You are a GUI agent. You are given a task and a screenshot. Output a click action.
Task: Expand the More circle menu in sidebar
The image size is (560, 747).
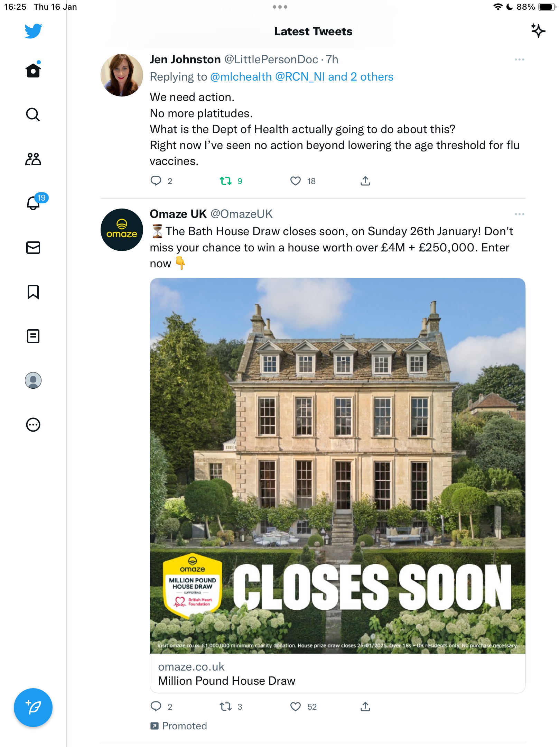pyautogui.click(x=33, y=425)
